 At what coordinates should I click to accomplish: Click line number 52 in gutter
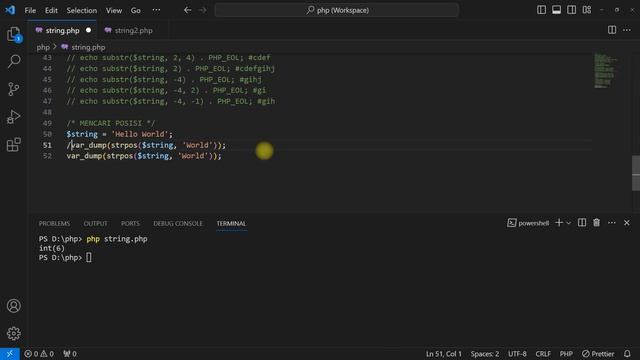click(47, 156)
